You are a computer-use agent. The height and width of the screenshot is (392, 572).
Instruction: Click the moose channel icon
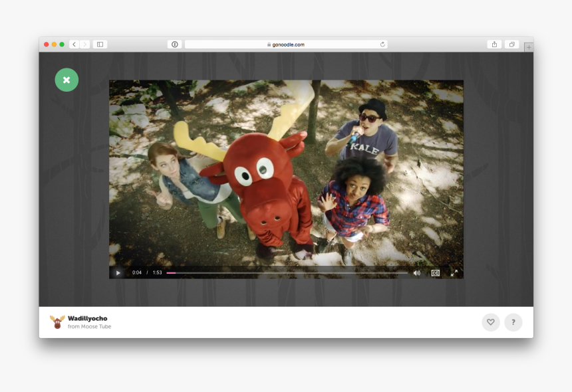57,322
